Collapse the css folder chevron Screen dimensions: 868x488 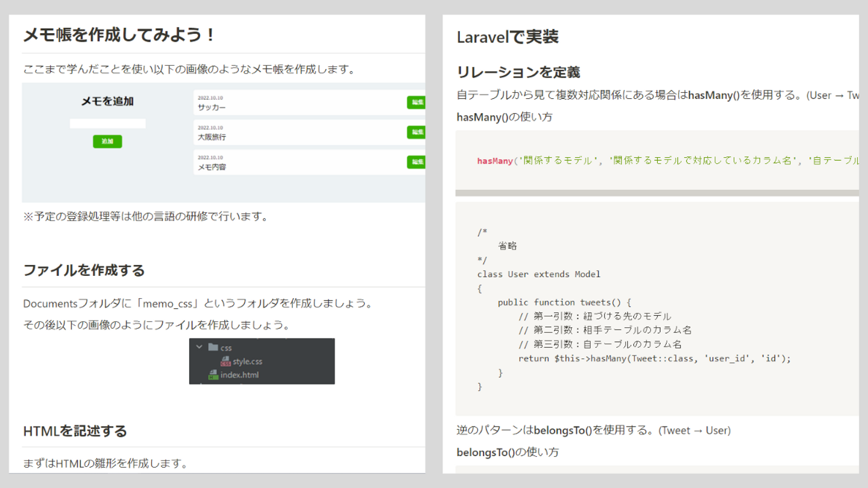pyautogui.click(x=200, y=348)
